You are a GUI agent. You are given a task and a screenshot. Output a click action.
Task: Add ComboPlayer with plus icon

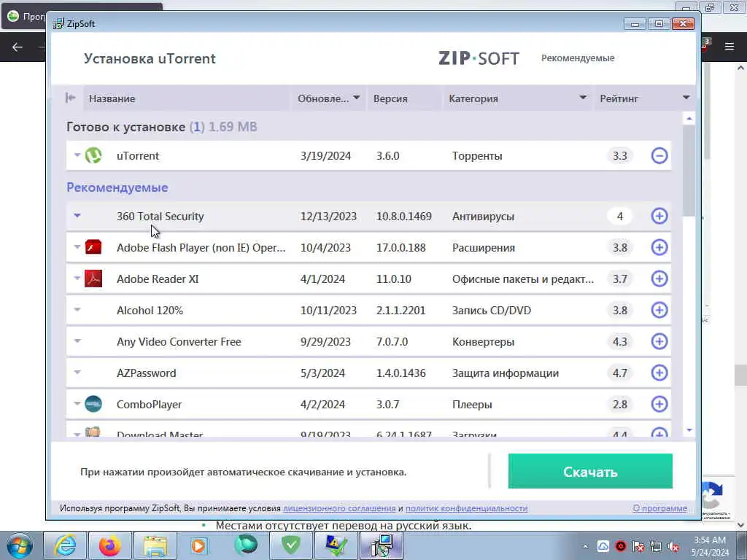click(659, 404)
